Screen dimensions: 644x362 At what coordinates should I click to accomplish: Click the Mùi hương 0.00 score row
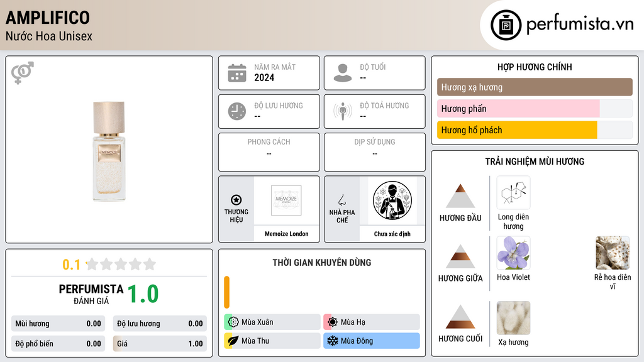click(58, 324)
